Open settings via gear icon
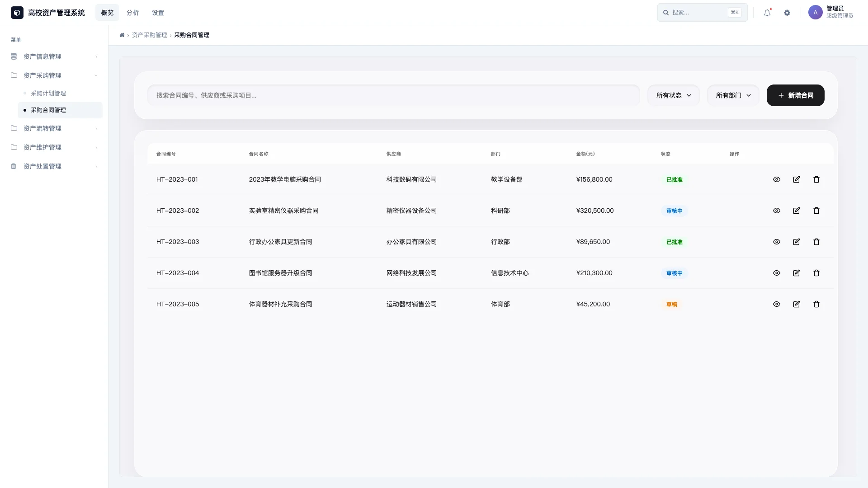The width and height of the screenshot is (868, 488). pyautogui.click(x=787, y=13)
